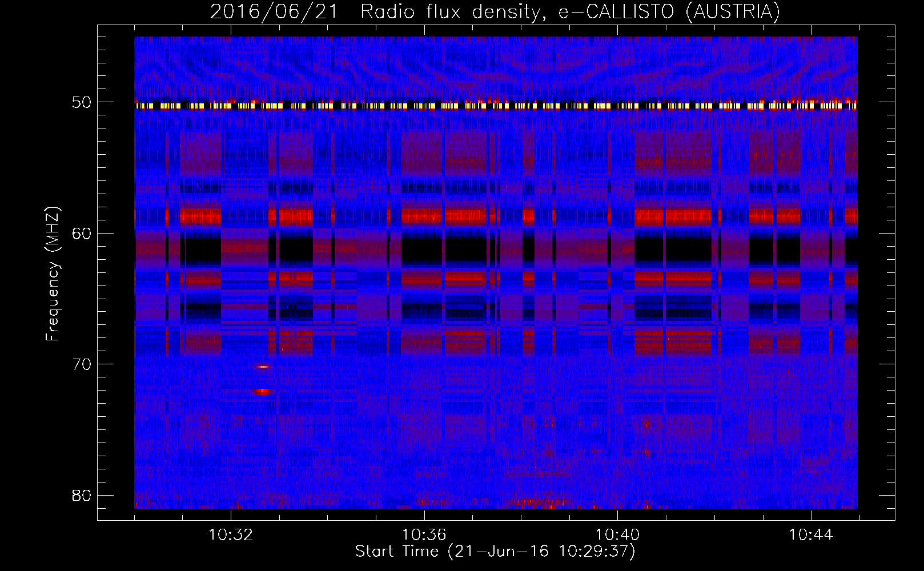Viewport: 924px width, 571px height.
Task: Click the plot title "2016/06/21 Radio flux density, e-CALLISTO (AUSTRIA)"
Action: coord(495,11)
